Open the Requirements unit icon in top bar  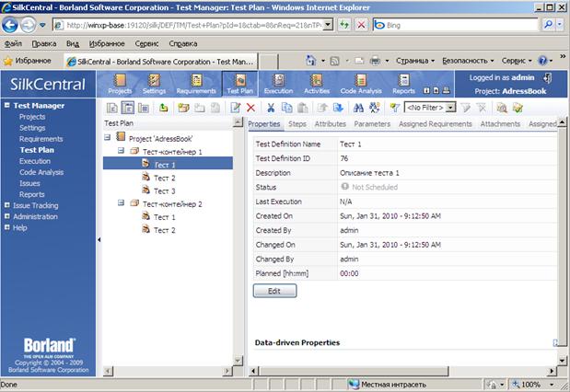click(196, 80)
